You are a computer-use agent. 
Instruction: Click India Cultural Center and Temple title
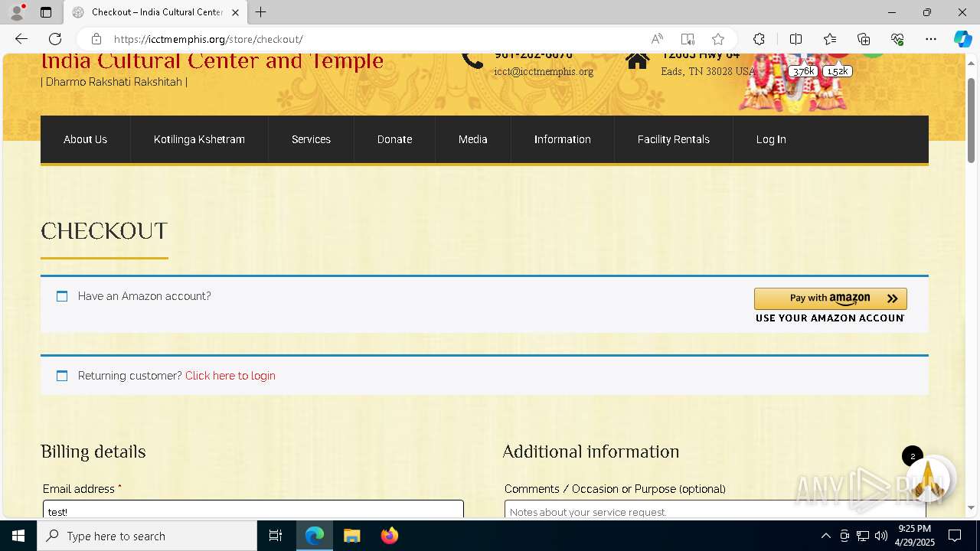pyautogui.click(x=212, y=61)
